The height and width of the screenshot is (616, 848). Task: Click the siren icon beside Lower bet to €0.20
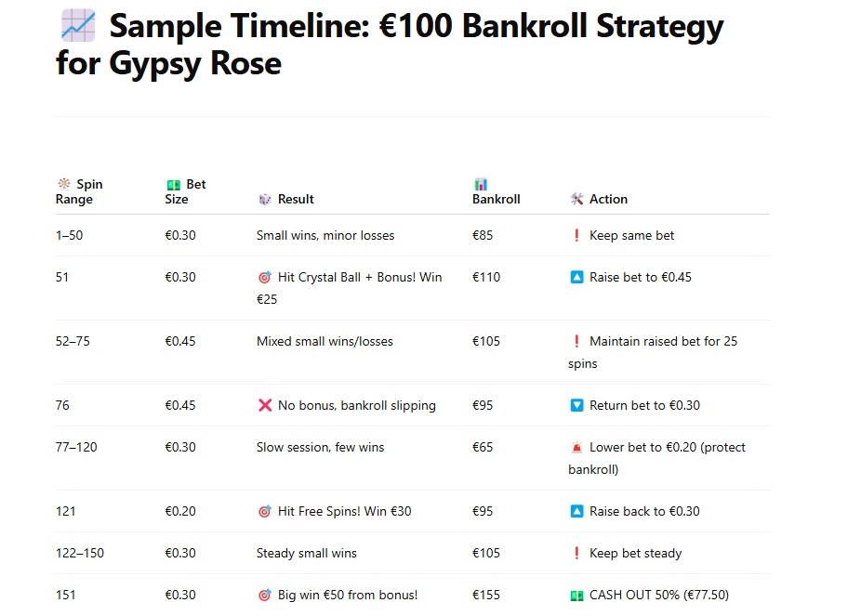[x=576, y=448]
